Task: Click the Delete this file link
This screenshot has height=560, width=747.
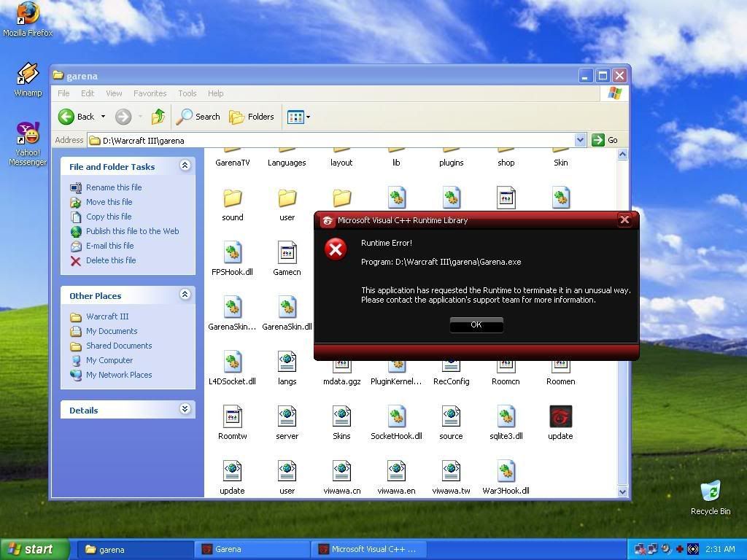Action: 110,260
